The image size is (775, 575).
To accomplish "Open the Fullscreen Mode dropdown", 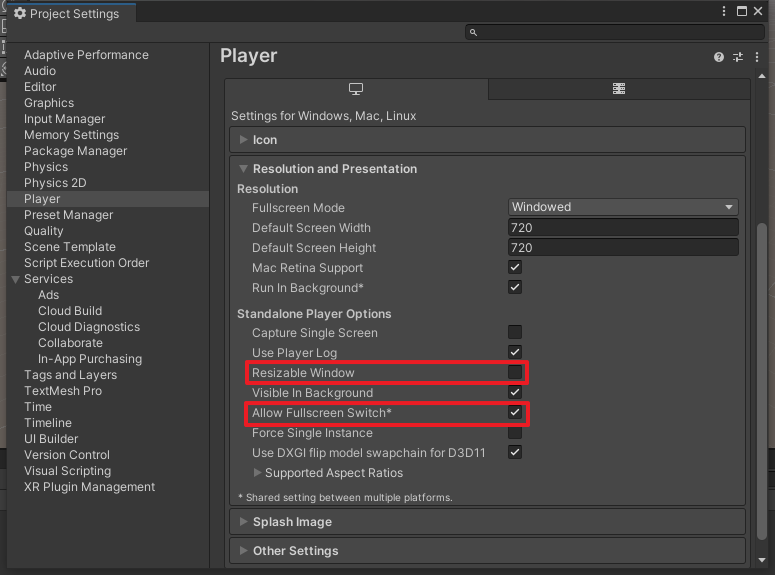I will [623, 207].
